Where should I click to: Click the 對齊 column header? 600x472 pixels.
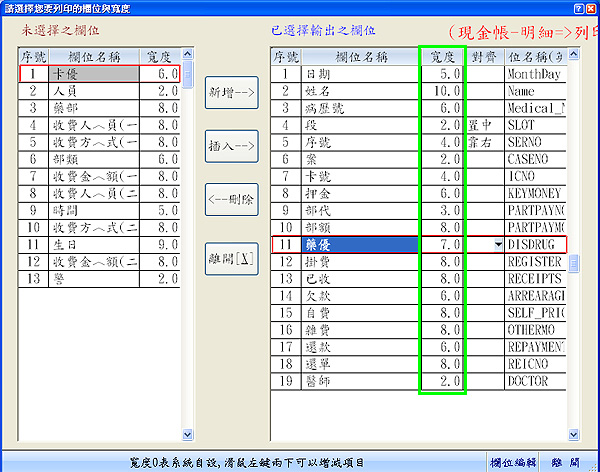[x=484, y=57]
